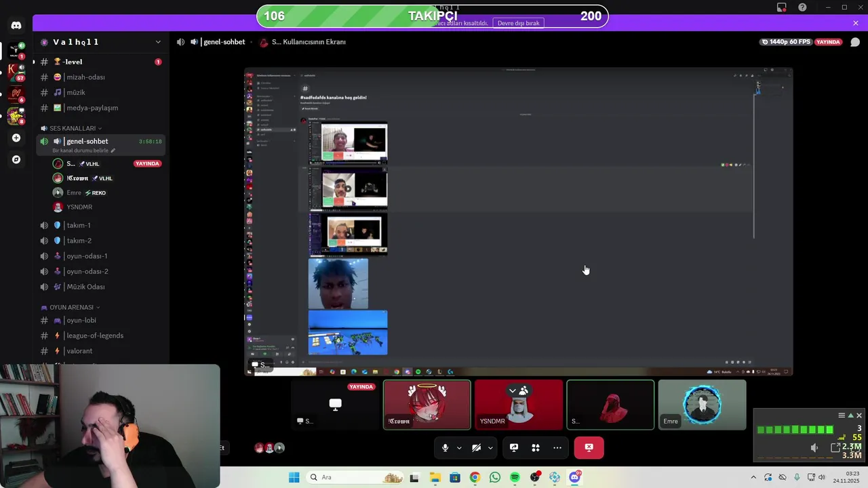The image size is (868, 488).
Task: Select the !Crown participant tile
Action: [x=427, y=405]
